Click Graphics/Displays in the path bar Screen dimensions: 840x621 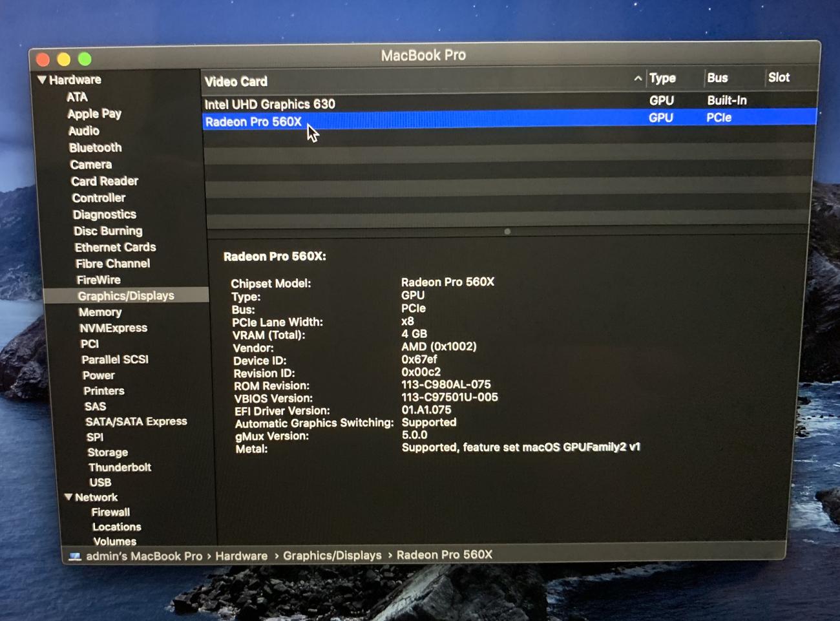click(x=332, y=555)
